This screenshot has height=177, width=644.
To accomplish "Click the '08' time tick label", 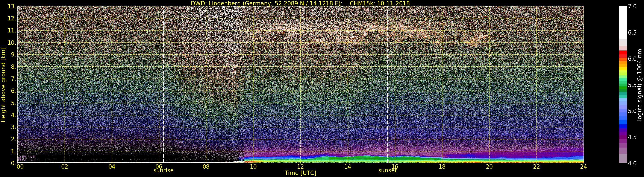I will tap(206, 167).
